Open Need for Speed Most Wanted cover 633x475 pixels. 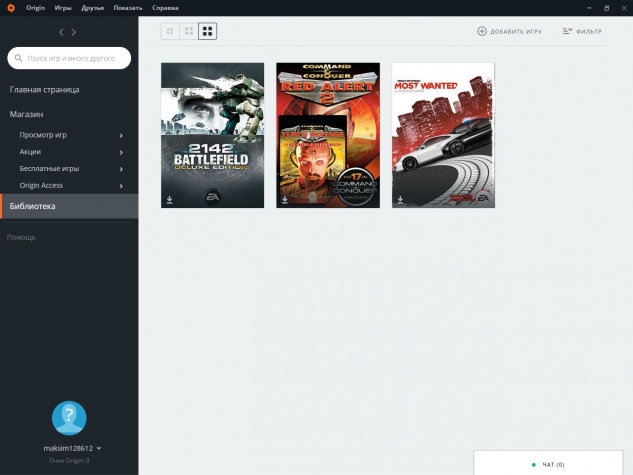(x=443, y=136)
